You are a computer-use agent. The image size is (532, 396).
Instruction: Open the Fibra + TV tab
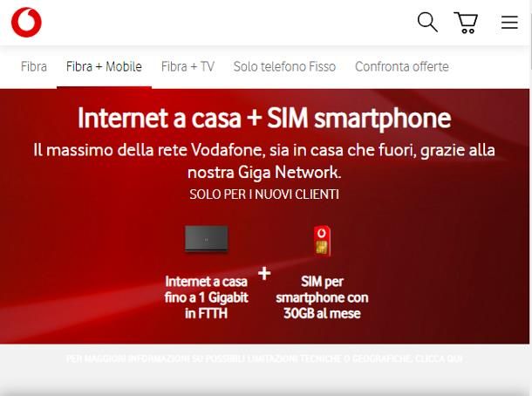pos(188,66)
